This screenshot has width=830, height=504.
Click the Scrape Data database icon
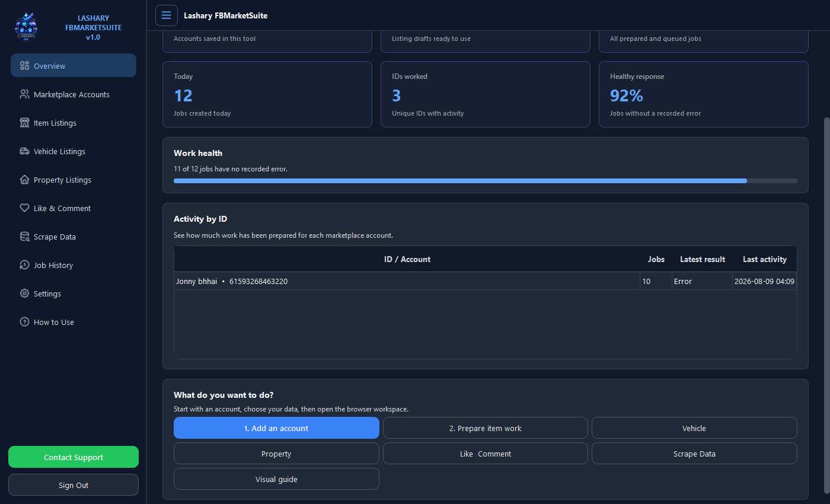pos(24,237)
